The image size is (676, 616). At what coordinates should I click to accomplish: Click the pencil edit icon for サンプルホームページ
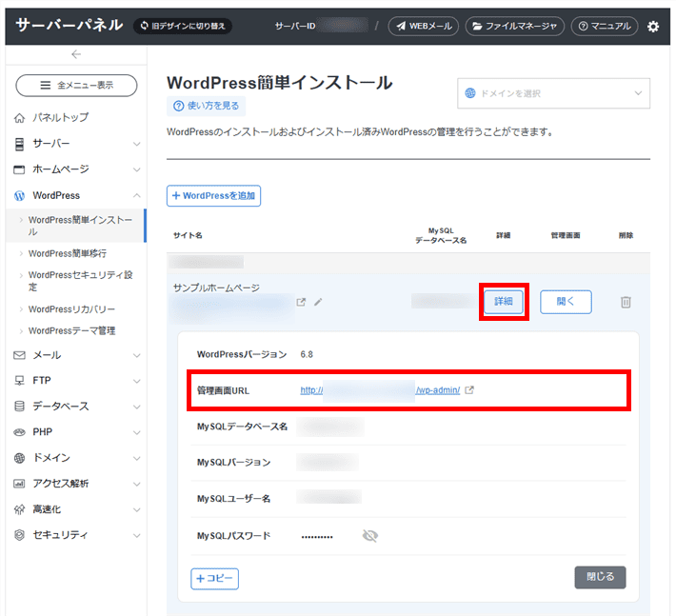(x=318, y=302)
